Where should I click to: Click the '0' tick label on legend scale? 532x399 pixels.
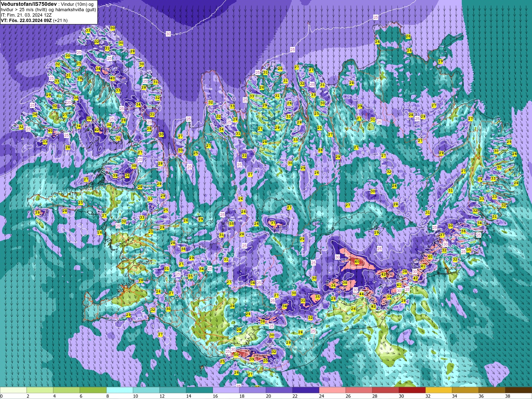(1, 396)
